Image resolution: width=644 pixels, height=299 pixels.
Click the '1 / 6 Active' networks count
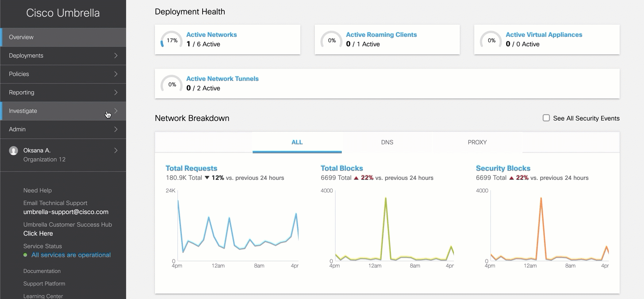tap(203, 44)
